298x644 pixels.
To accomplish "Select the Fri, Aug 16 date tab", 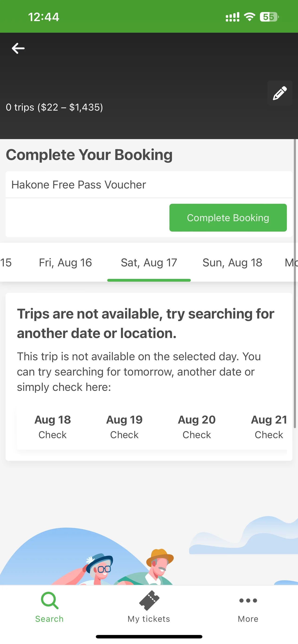I will (x=65, y=262).
